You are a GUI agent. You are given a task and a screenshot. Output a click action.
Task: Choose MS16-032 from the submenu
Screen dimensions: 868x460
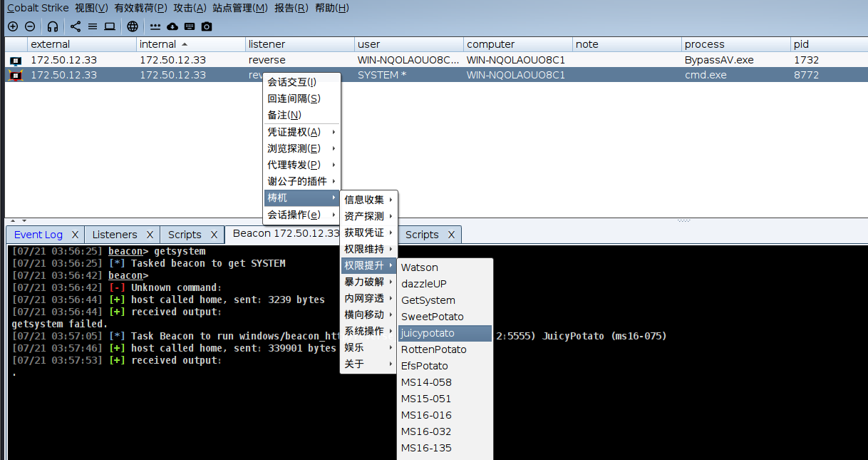[445, 431]
